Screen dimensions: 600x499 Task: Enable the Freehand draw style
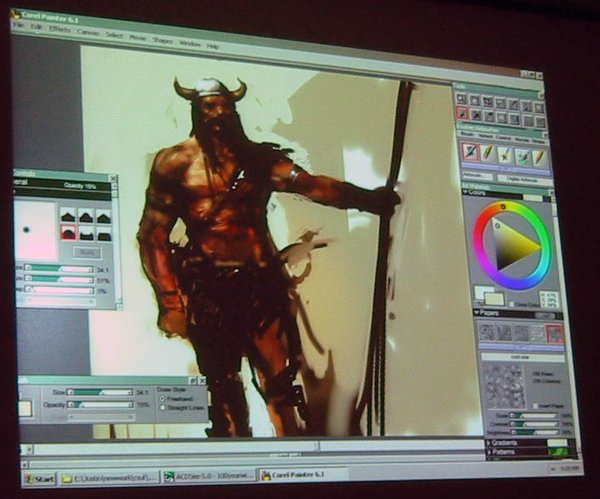tap(162, 398)
